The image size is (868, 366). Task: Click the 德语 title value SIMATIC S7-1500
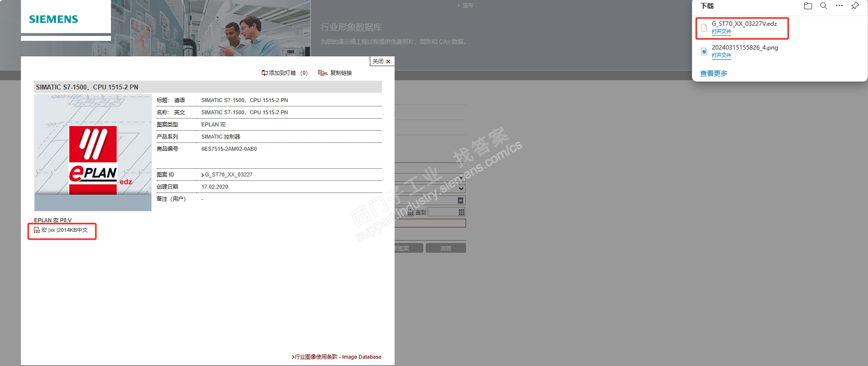(x=245, y=100)
